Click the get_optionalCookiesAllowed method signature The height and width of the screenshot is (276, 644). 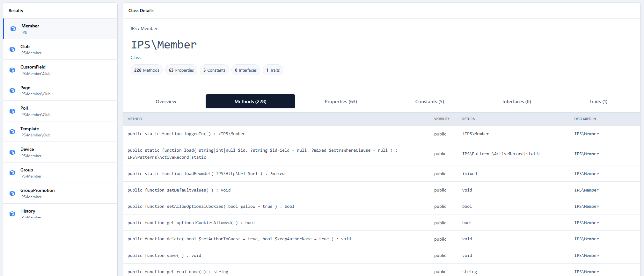click(191, 223)
